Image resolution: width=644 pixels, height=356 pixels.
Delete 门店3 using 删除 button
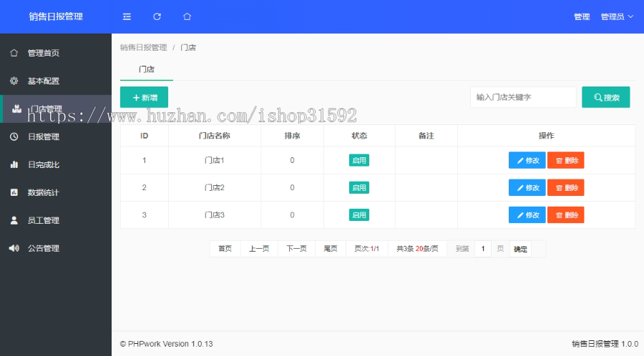click(565, 215)
